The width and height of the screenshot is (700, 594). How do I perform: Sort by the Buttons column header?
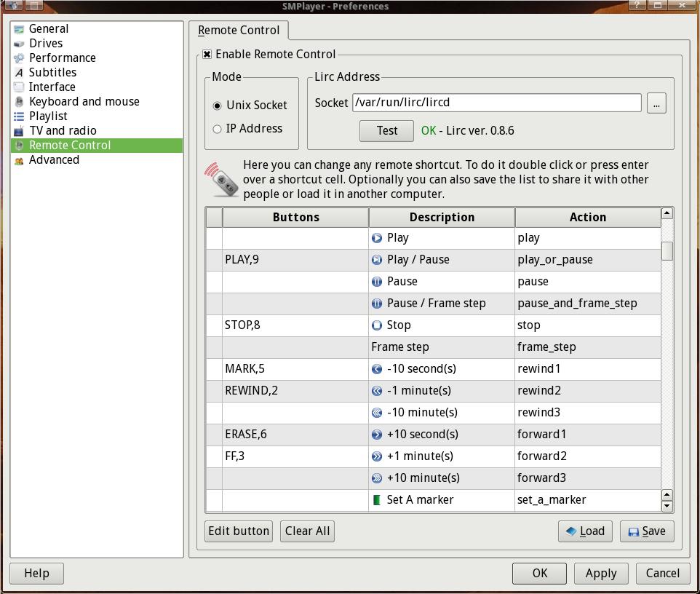(295, 218)
